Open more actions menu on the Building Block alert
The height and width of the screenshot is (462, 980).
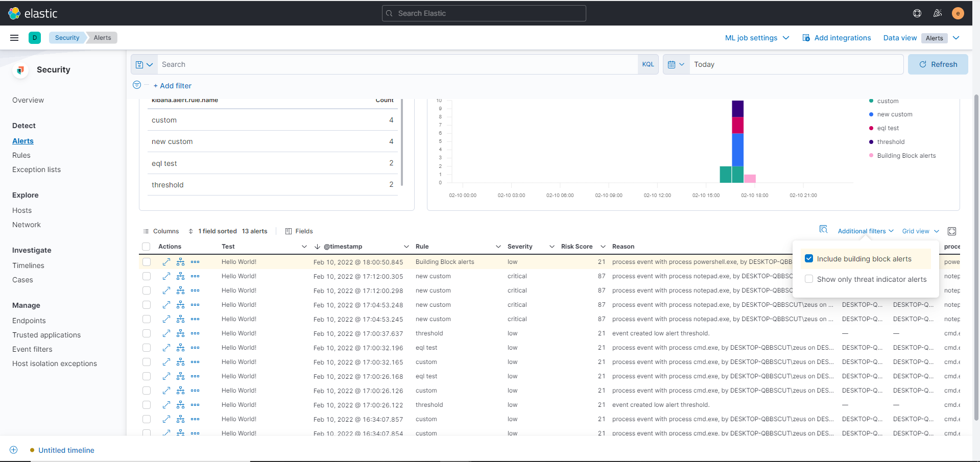pyautogui.click(x=195, y=261)
